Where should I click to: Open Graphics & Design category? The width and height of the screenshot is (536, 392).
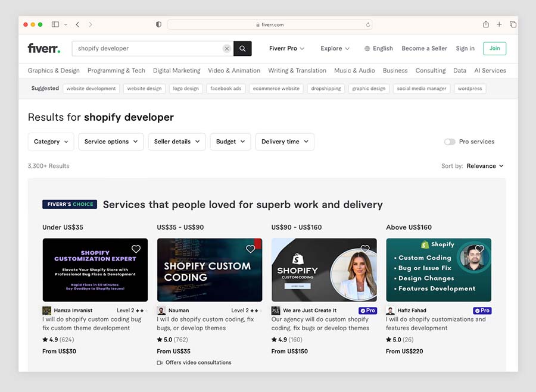54,71
